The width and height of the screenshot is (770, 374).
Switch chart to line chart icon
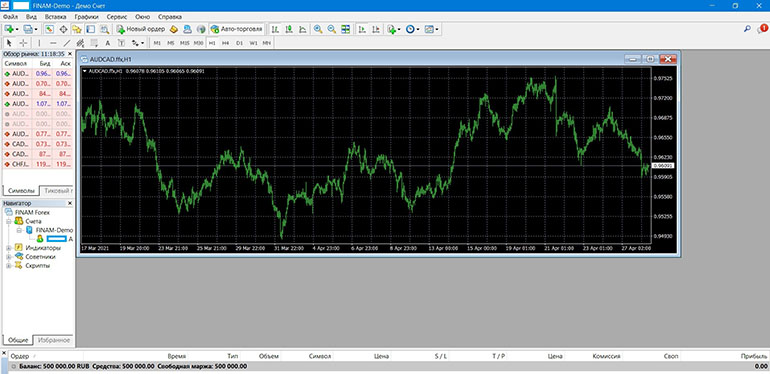click(302, 29)
